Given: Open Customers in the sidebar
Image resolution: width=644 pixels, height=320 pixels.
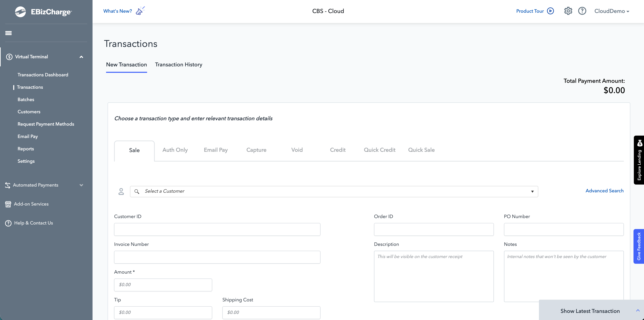Looking at the screenshot, I should (x=29, y=112).
